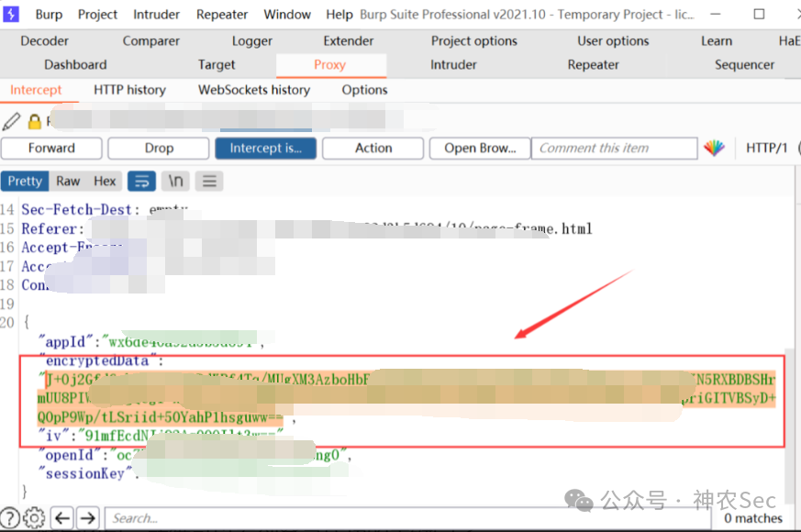
Task: Click the pencil edit icon
Action: click(11, 121)
